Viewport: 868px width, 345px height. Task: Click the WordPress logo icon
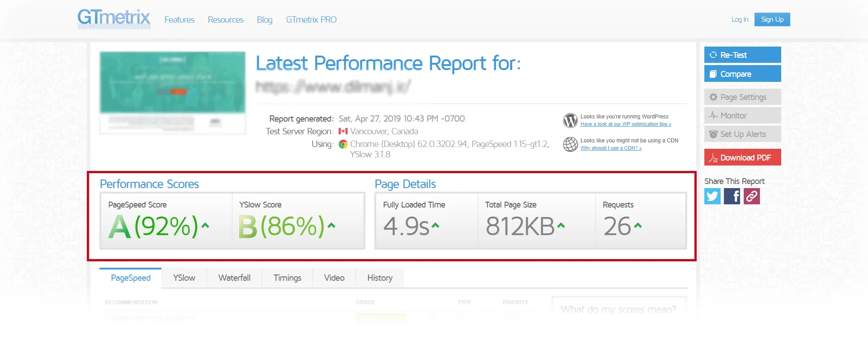[x=570, y=120]
